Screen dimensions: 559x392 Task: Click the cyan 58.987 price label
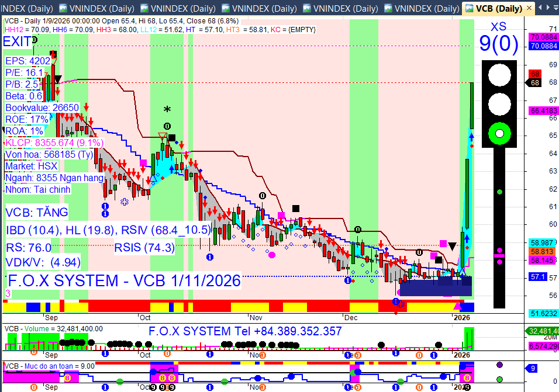(x=542, y=243)
